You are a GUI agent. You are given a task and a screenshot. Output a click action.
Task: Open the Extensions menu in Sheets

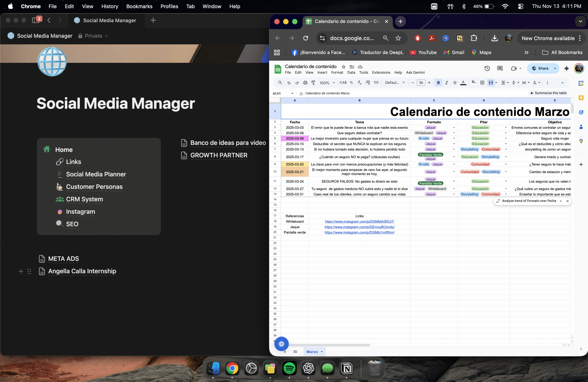point(381,72)
